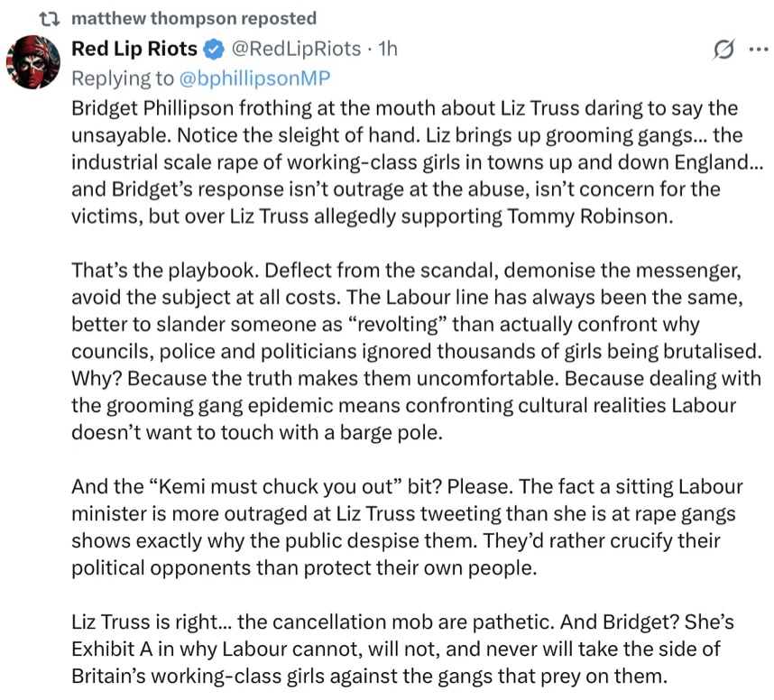Screen dimensions: 774x700
Task: Open the three-dot more options menu
Action: [759, 49]
